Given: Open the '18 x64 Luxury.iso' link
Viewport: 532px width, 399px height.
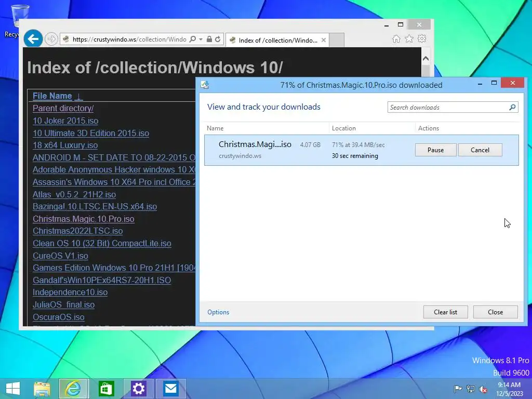Looking at the screenshot, I should pos(65,145).
